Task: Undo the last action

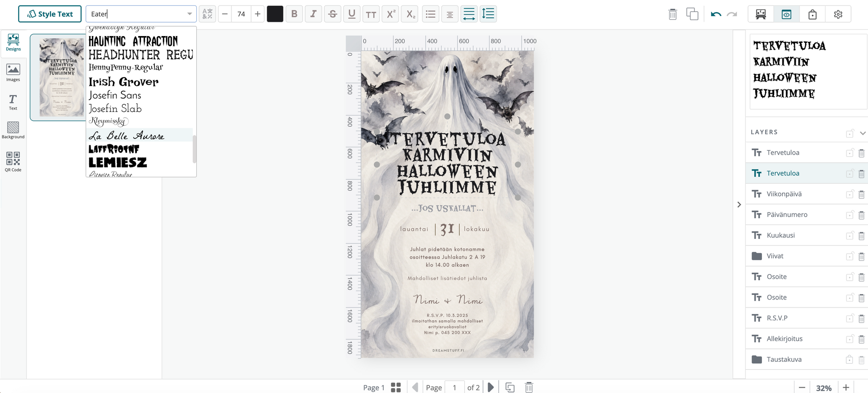Action: 716,14
